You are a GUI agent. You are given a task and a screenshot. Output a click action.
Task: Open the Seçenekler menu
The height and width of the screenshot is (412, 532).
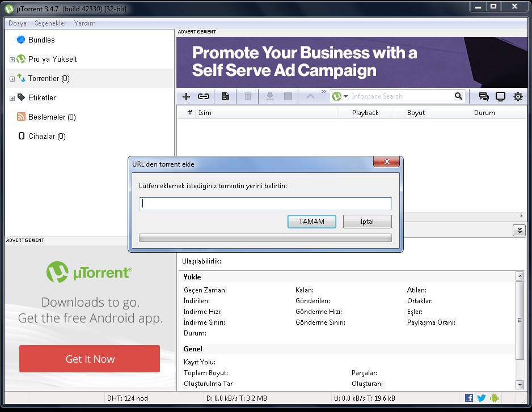(50, 23)
